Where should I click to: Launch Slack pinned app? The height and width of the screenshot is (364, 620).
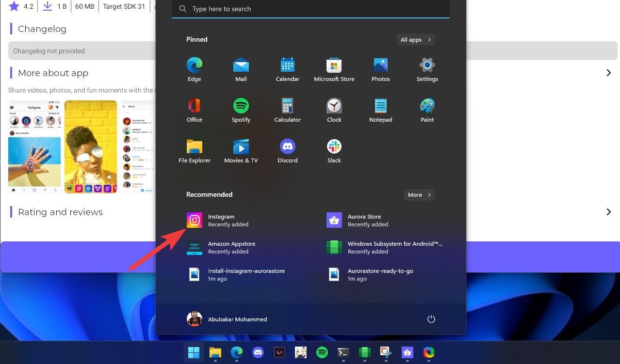click(x=334, y=151)
